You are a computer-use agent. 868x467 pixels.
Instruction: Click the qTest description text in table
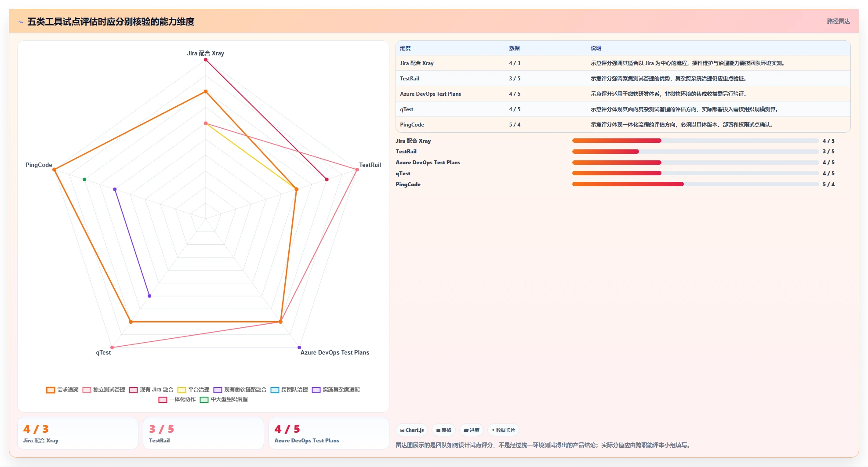click(685, 109)
